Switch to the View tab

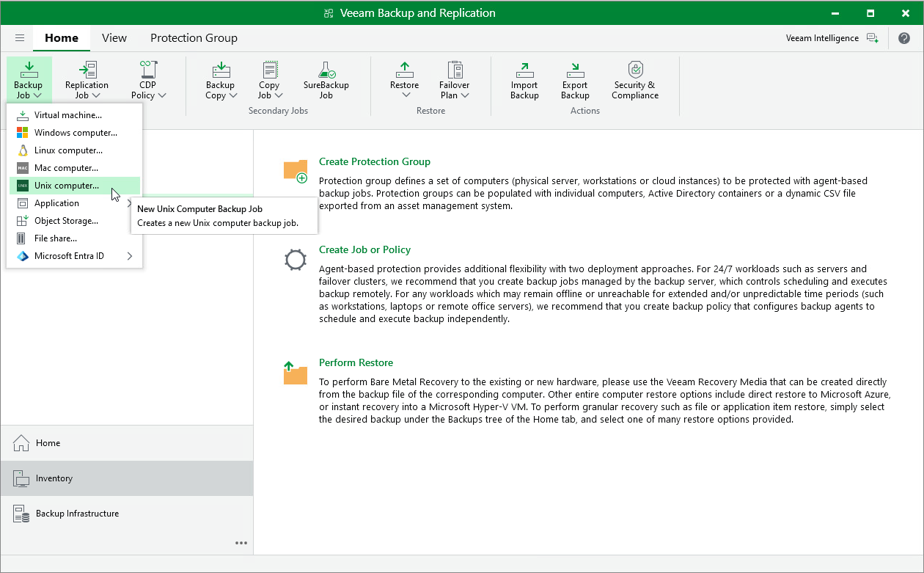click(x=114, y=38)
